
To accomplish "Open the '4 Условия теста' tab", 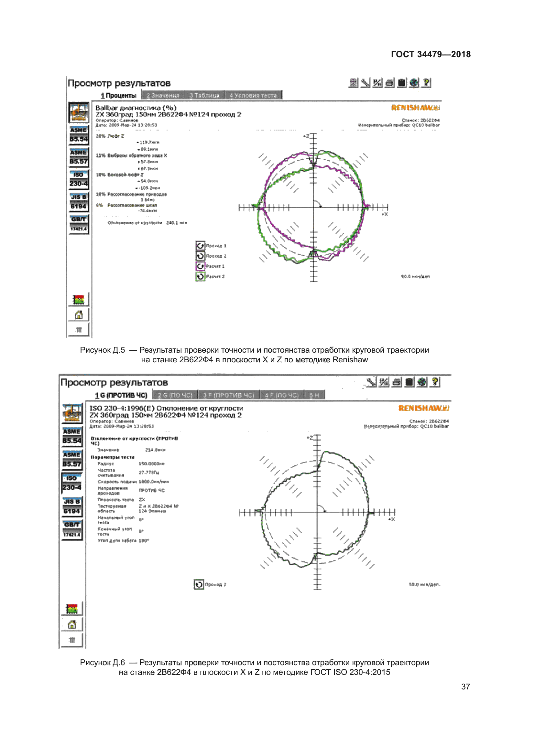I will (x=253, y=95).
